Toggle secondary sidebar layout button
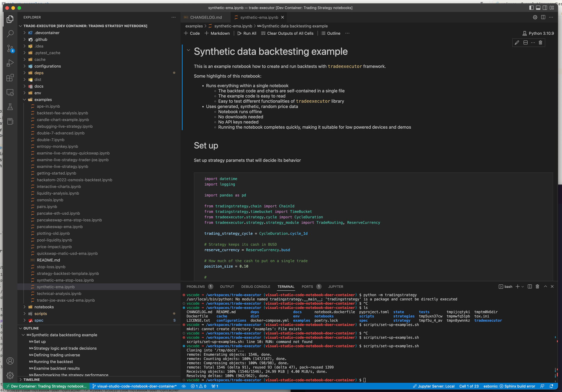 click(545, 8)
